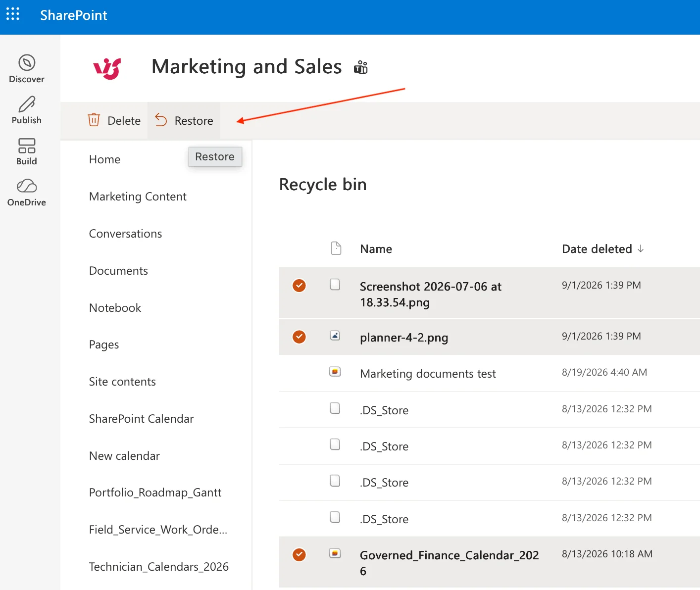
Task: Open Site contents navigation link
Action: [122, 382]
